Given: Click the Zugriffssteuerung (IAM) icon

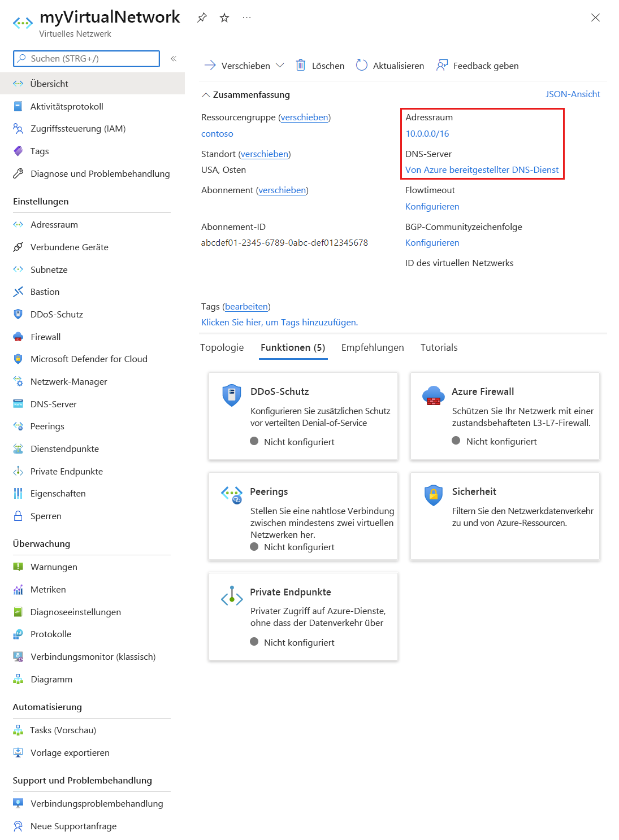Looking at the screenshot, I should click(x=18, y=129).
